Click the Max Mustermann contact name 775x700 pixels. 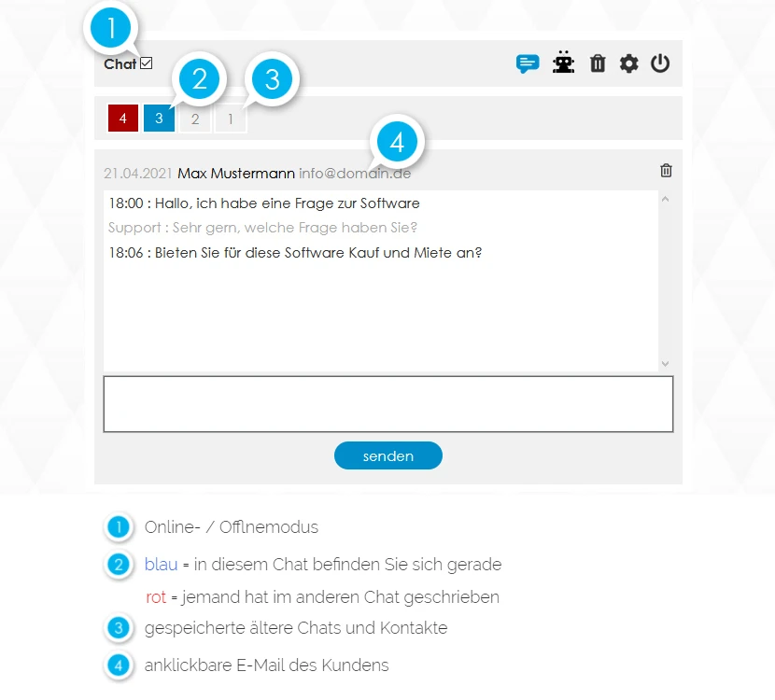click(x=235, y=174)
